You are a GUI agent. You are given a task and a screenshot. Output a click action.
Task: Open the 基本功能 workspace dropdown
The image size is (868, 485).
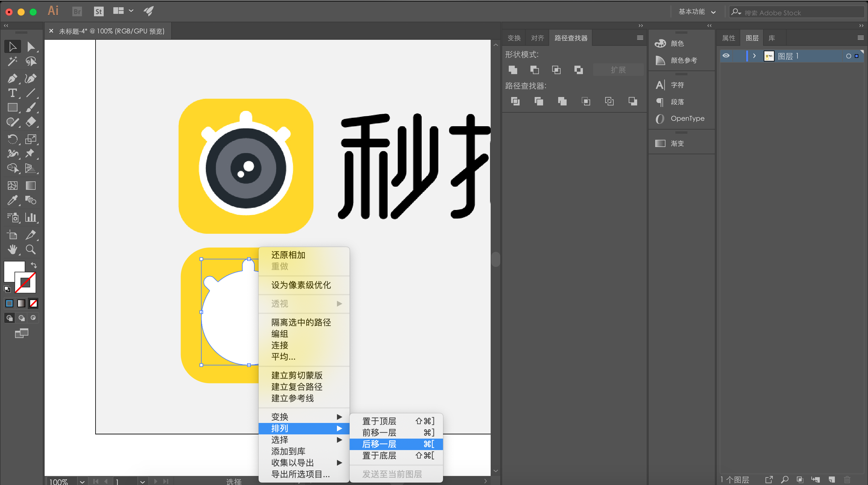tap(697, 12)
